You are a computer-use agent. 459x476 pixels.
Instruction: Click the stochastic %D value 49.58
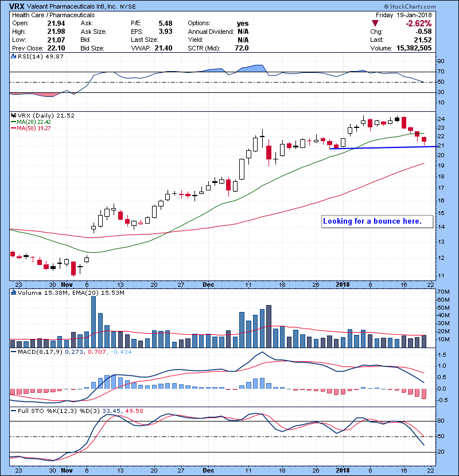click(x=134, y=411)
